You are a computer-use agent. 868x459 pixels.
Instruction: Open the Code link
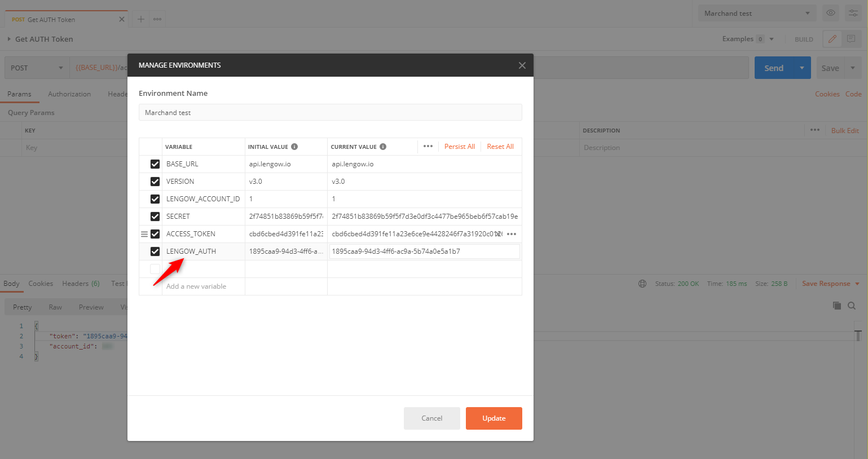[853, 94]
